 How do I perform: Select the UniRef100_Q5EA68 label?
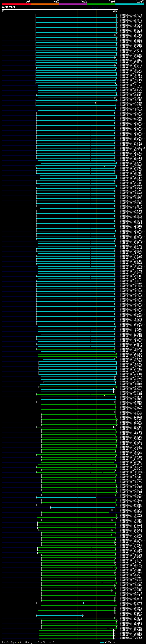click(131, 153)
